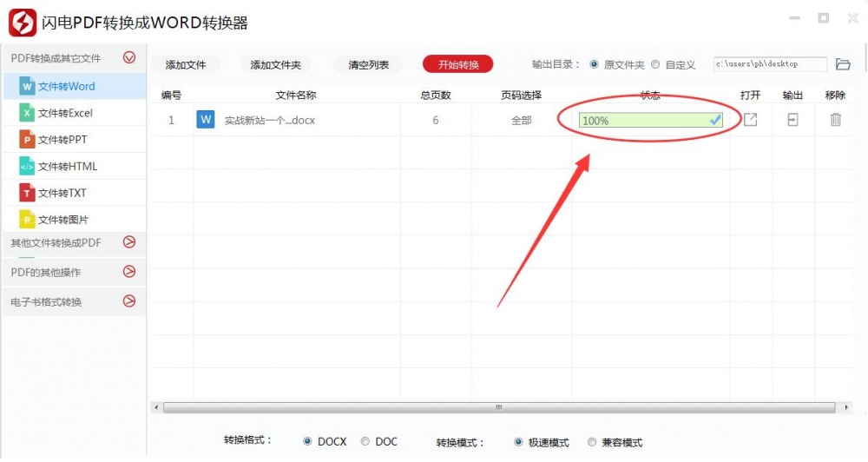Open the 文件转PPT menu item
The height and width of the screenshot is (462, 868).
tap(75, 140)
